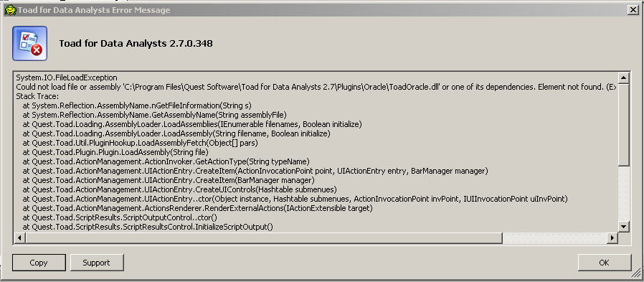Image resolution: width=644 pixels, height=282 pixels.
Task: Click the 'Toad for Data Analysts 2.7.0.348' heading
Action: (x=136, y=43)
